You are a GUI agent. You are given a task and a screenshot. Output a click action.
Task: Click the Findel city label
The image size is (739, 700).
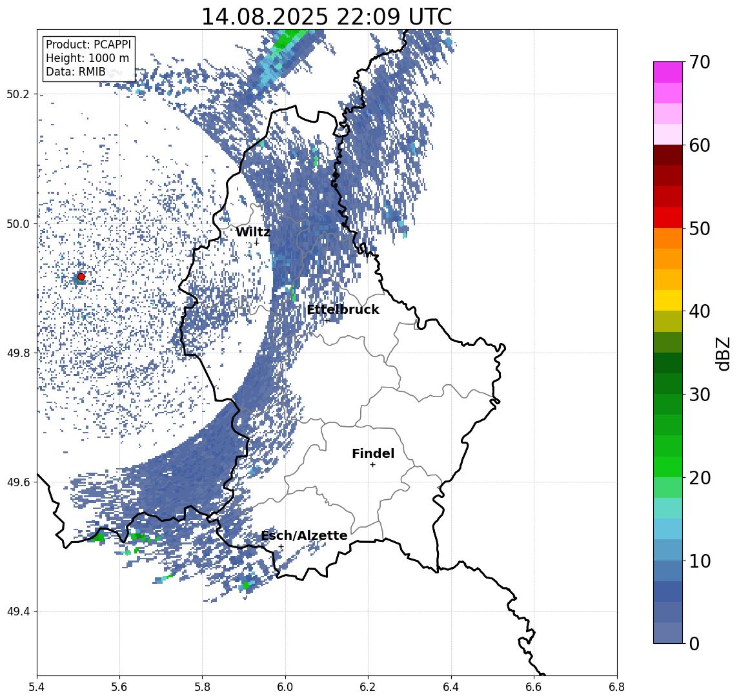click(x=373, y=454)
